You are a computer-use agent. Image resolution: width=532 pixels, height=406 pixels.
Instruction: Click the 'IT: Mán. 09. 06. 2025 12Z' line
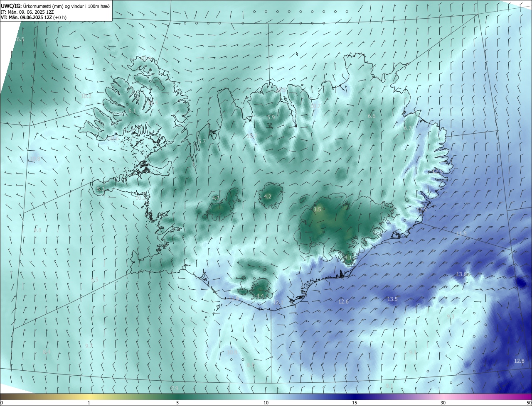click(x=28, y=12)
